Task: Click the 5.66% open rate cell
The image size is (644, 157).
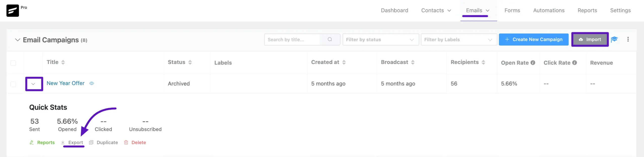Action: coord(509,84)
